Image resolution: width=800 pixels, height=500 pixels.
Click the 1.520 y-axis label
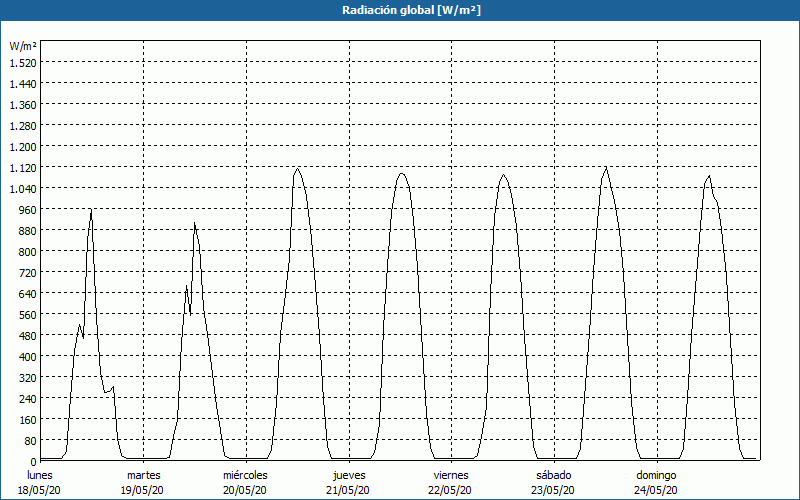click(23, 62)
